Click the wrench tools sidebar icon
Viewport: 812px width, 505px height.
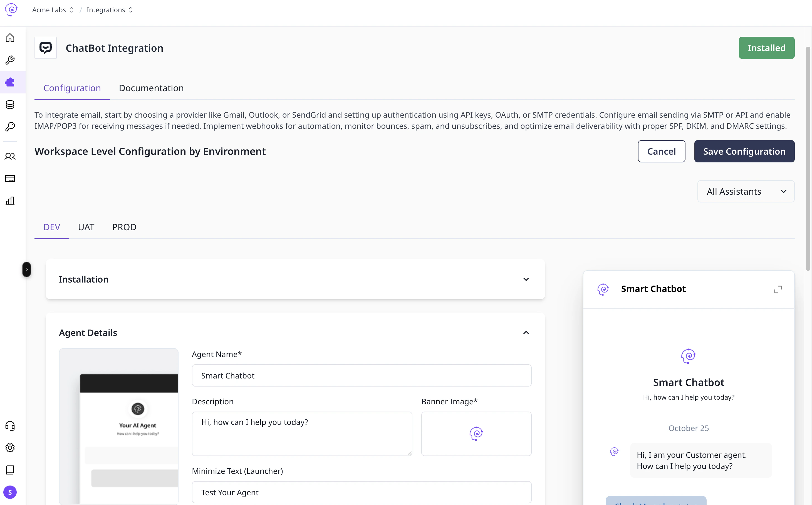coord(10,60)
